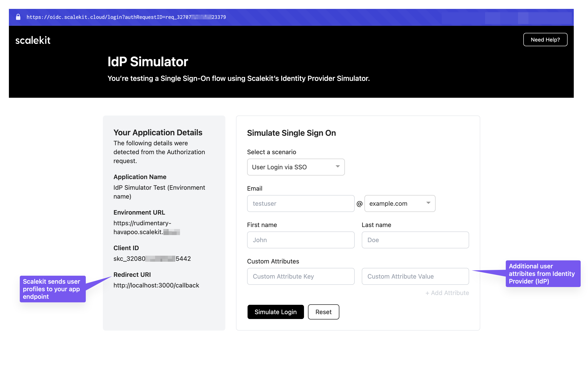
Task: Click the browser address bar URL
Action: [126, 17]
